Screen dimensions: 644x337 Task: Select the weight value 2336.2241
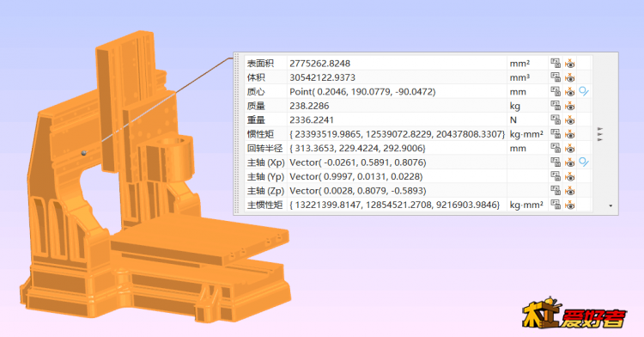(x=312, y=119)
